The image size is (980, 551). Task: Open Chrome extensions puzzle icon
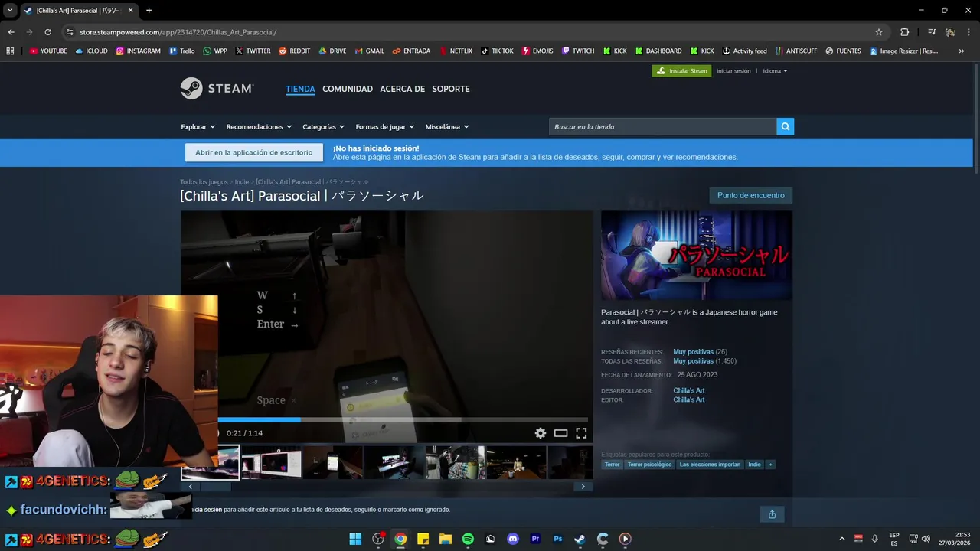(904, 32)
